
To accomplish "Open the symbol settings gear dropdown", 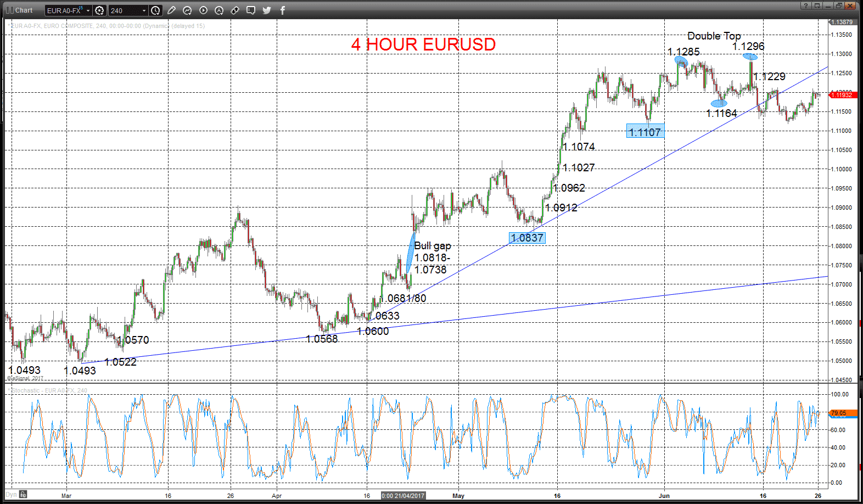I will point(99,10).
